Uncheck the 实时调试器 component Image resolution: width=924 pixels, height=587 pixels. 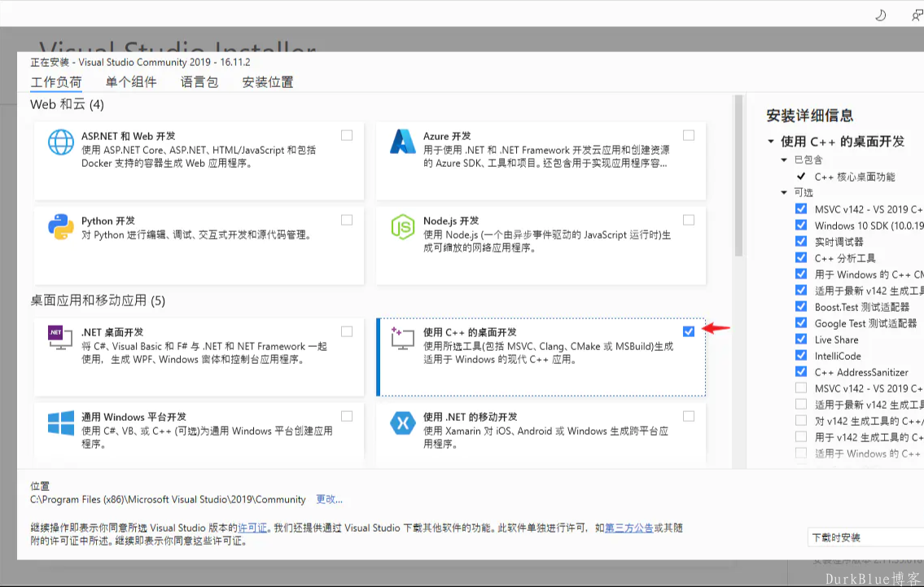tap(801, 241)
